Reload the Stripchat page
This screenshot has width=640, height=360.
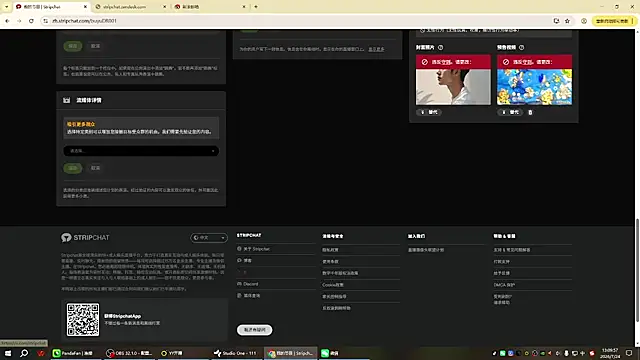tap(31, 21)
